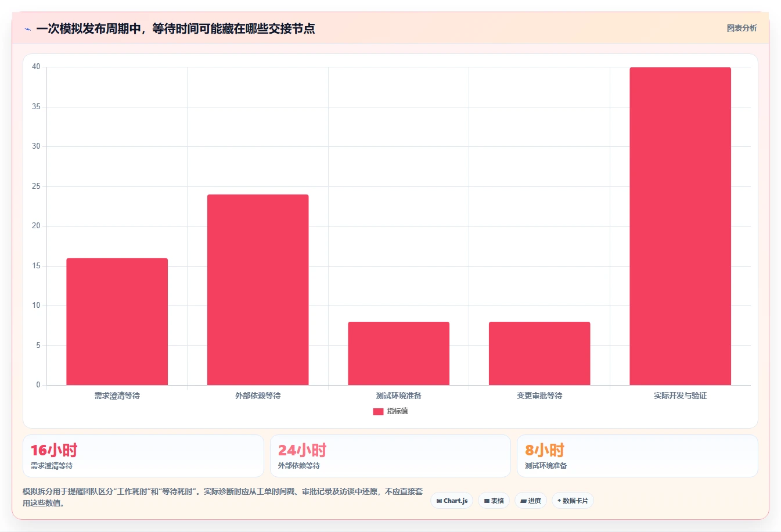Screen dimensions: 781x532
Task: Toggle the 指标值 legend color swatch
Action: (378, 411)
